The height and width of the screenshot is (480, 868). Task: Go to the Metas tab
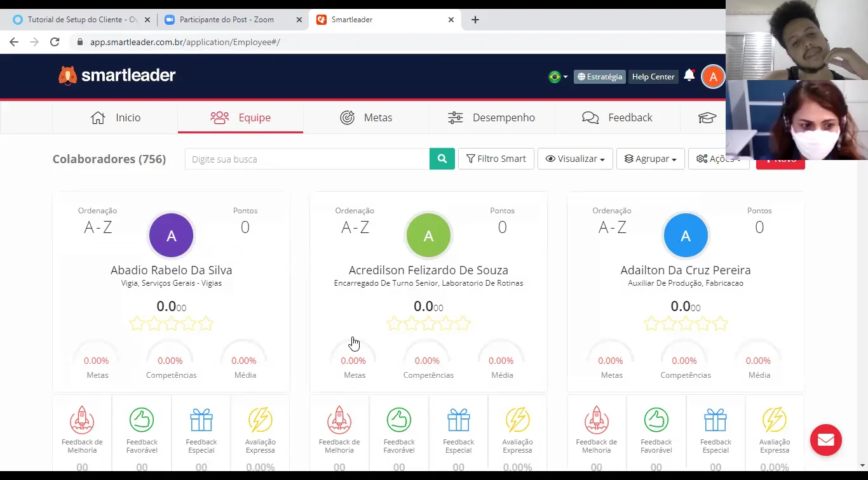point(366,117)
